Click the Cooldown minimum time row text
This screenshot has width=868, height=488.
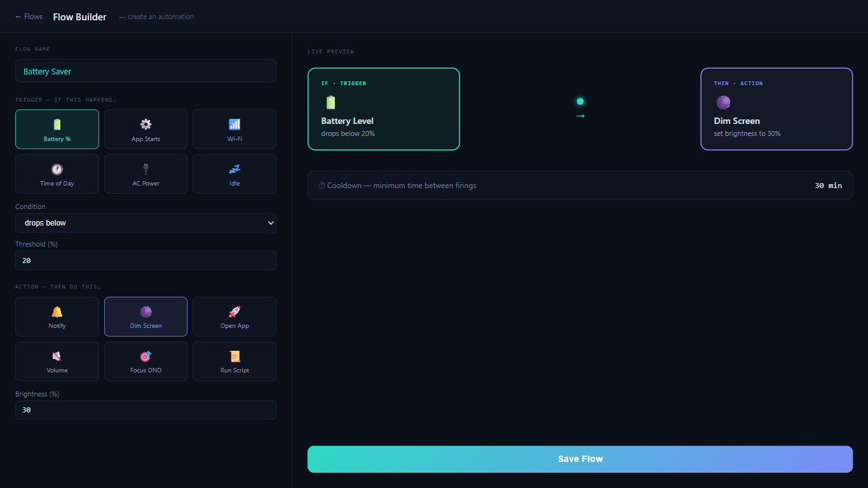click(x=397, y=186)
